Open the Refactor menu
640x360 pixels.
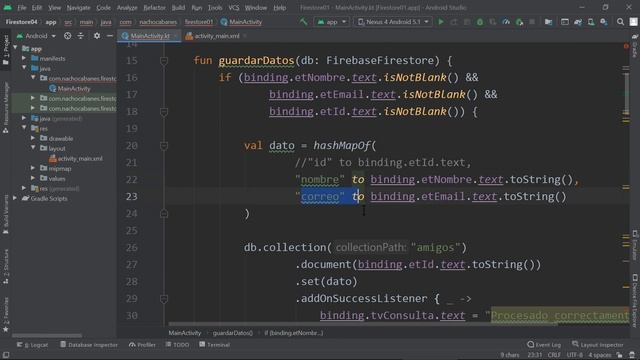(x=154, y=8)
